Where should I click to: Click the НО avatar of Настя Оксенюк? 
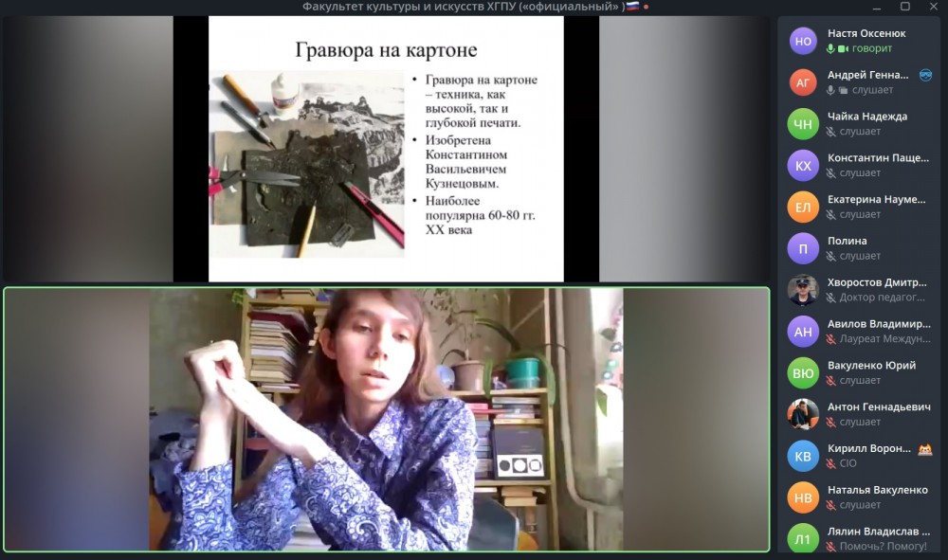(803, 41)
